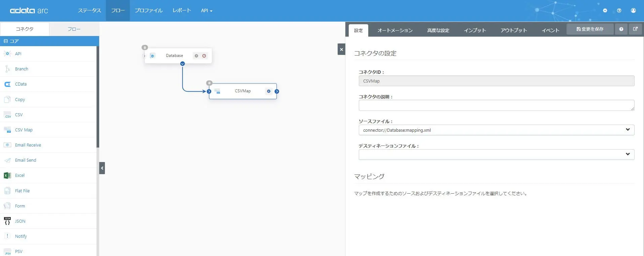Click the Branch label in sidebar
This screenshot has height=256, width=644.
tap(22, 69)
